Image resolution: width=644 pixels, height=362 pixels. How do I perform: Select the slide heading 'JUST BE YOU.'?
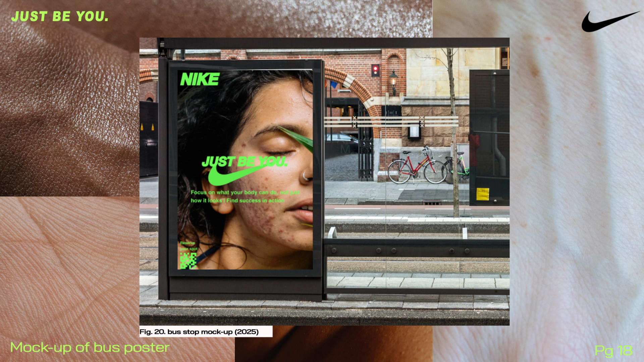[x=60, y=16]
